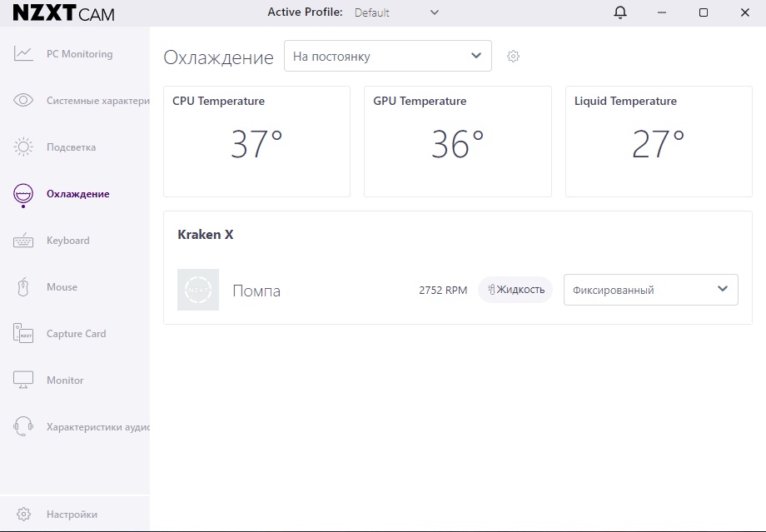Image resolution: width=766 pixels, height=532 pixels.
Task: Select the Liquid Temperature card
Action: click(x=659, y=142)
